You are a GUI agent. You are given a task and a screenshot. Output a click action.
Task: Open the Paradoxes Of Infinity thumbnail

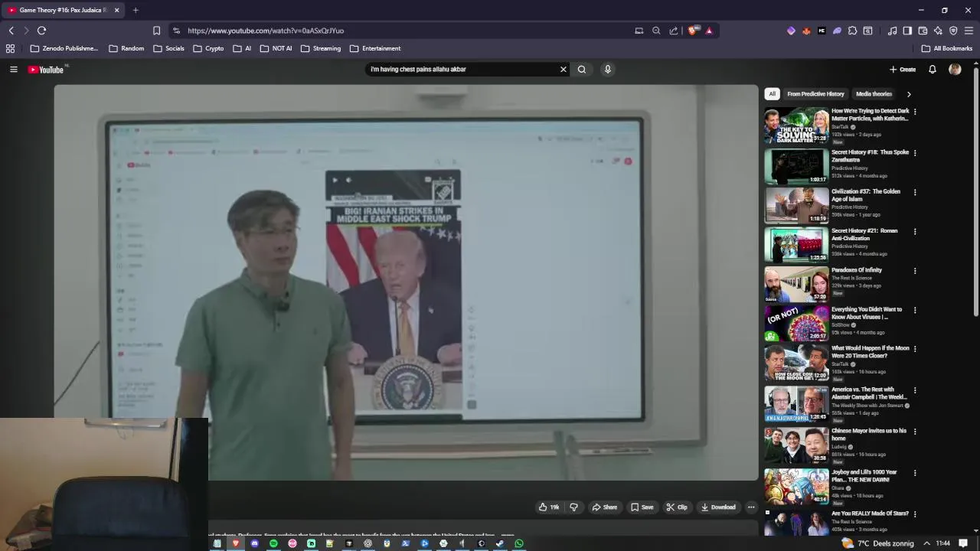(796, 283)
